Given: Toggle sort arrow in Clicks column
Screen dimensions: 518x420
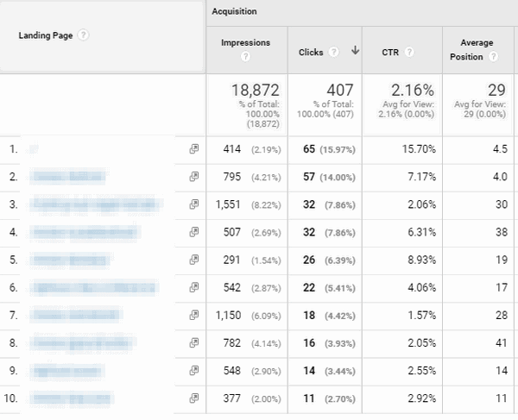Looking at the screenshot, I should pos(355,50).
